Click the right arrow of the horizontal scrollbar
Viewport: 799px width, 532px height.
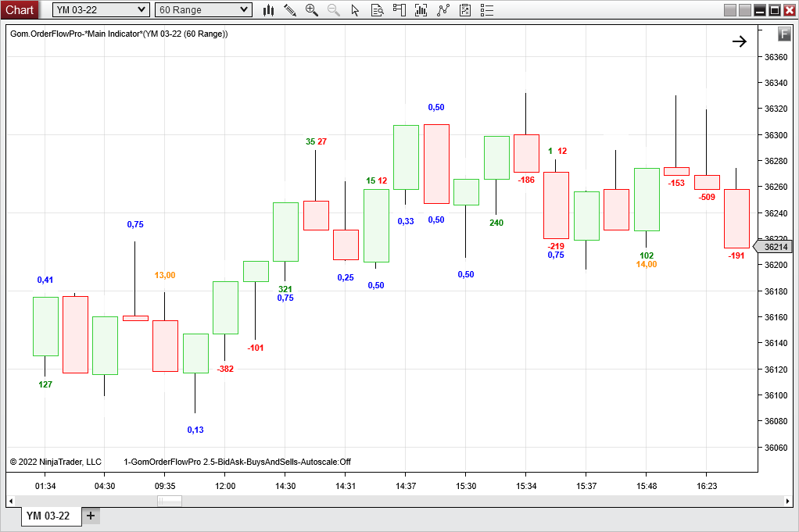(x=790, y=501)
